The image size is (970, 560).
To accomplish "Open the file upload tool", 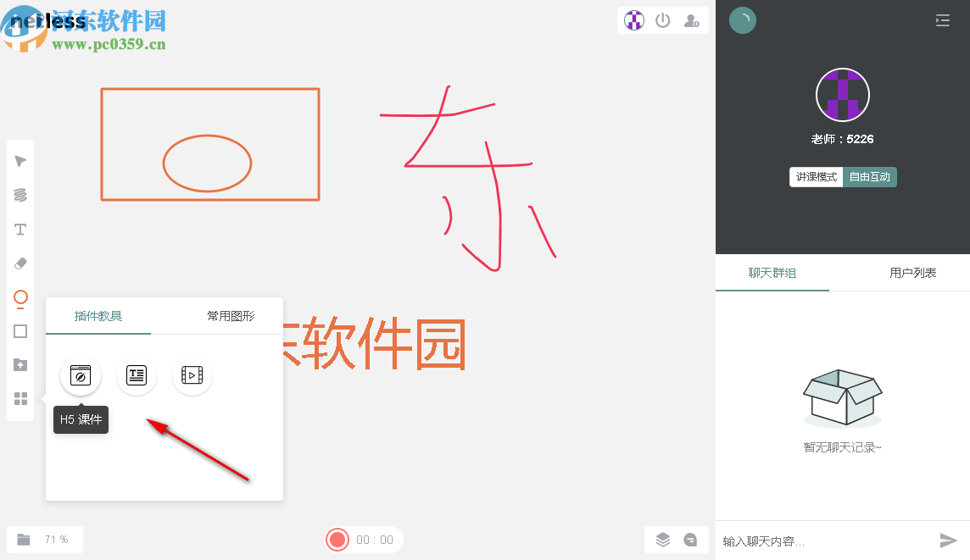I will point(20,364).
